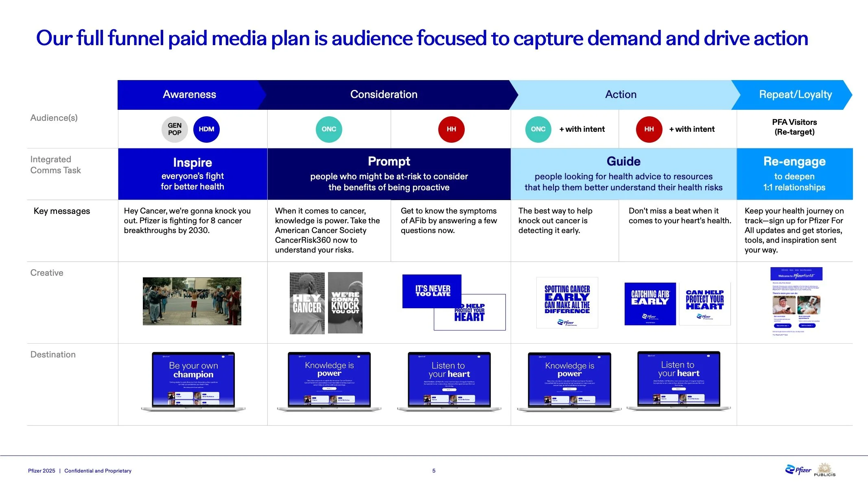Click the 'Integrated Comms Task' row label
This screenshot has width=868, height=488.
pos(55,165)
